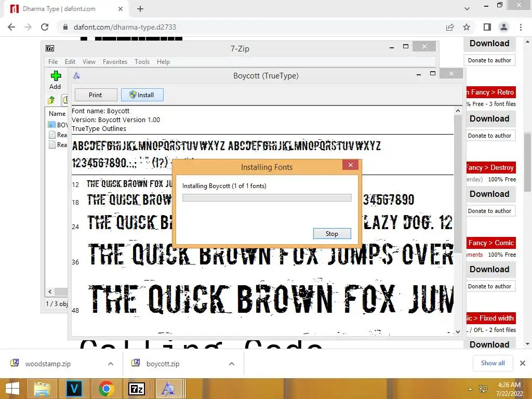Open the Tools menu in 7-Zip
Image resolution: width=532 pixels, height=399 pixels.
point(142,62)
